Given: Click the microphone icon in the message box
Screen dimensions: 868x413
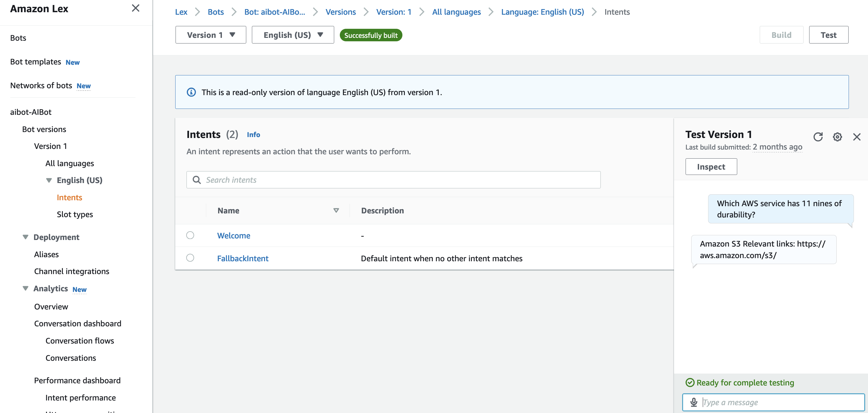Looking at the screenshot, I should [693, 402].
